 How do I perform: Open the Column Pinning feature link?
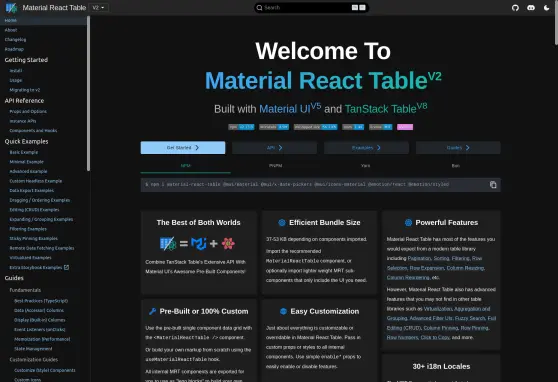pyautogui.click(x=441, y=328)
